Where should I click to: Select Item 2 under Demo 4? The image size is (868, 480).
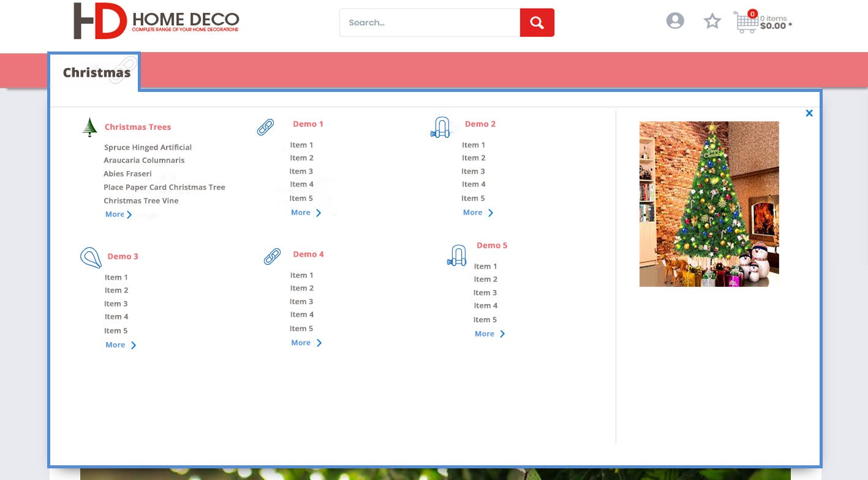pos(302,288)
